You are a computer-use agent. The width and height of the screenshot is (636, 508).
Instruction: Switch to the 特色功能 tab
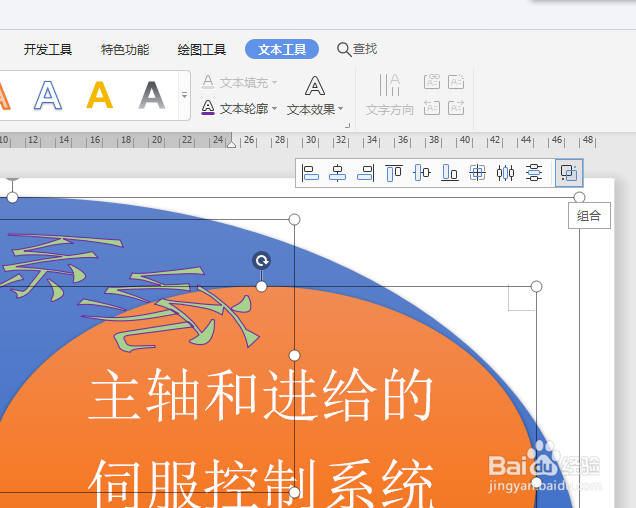(x=125, y=50)
